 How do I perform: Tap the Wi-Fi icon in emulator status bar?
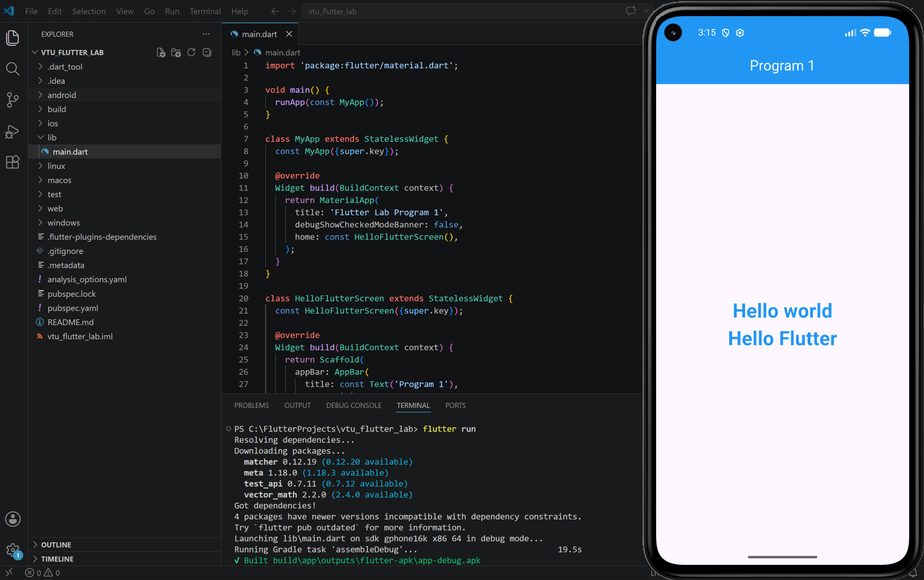865,33
